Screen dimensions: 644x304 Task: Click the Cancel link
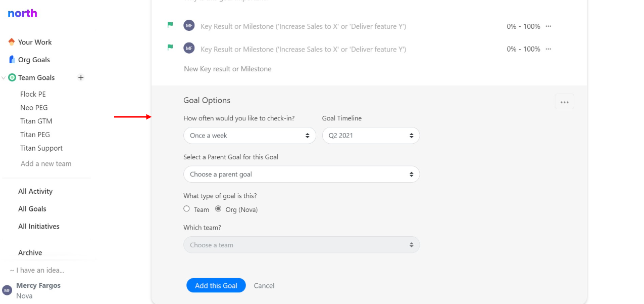coord(264,286)
